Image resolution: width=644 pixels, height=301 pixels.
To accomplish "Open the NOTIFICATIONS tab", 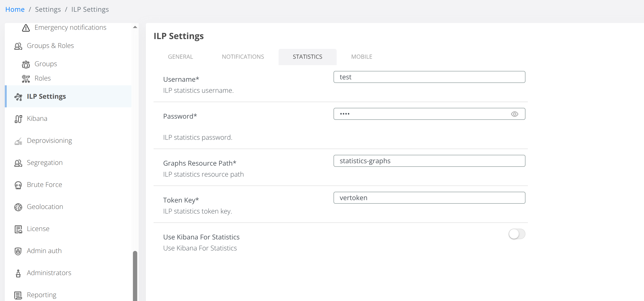I will (243, 57).
